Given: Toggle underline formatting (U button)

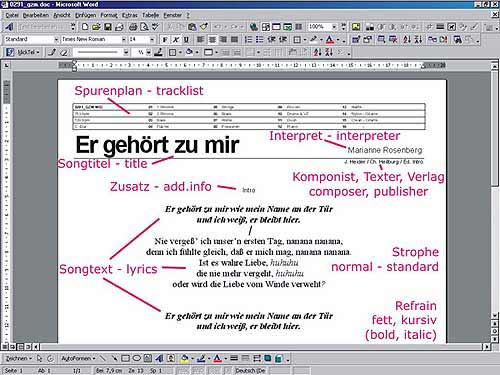Looking at the screenshot, I should point(186,40).
